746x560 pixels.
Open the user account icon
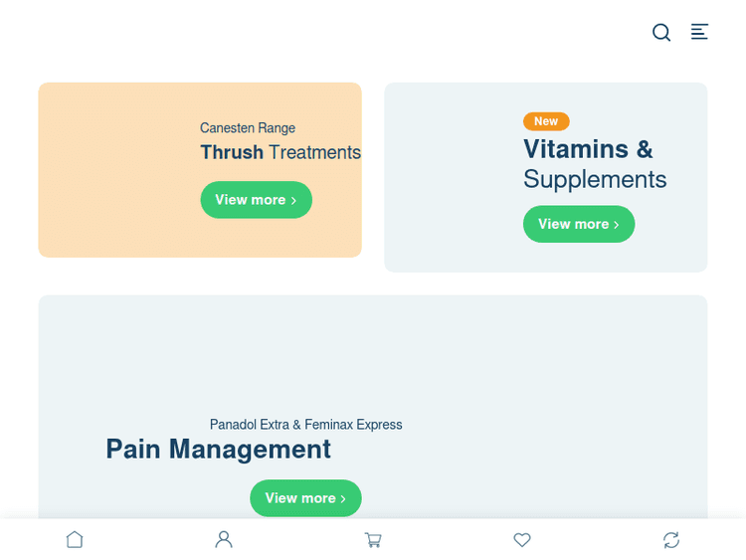click(224, 539)
